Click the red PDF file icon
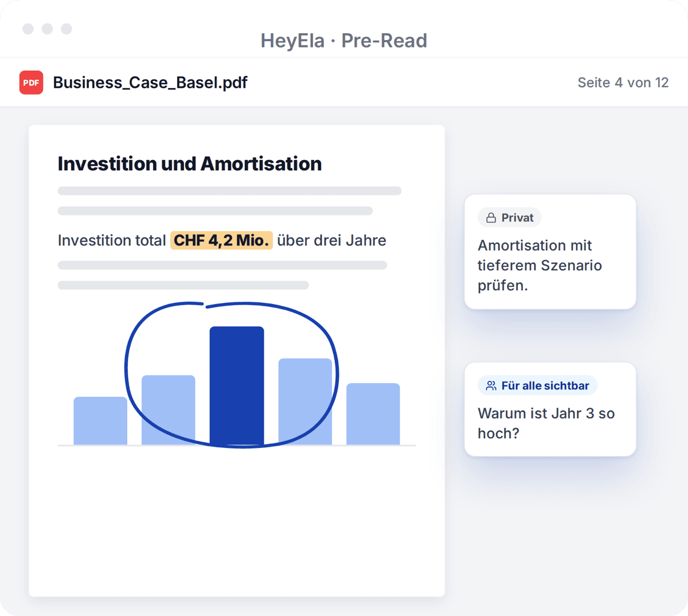 pyautogui.click(x=31, y=83)
